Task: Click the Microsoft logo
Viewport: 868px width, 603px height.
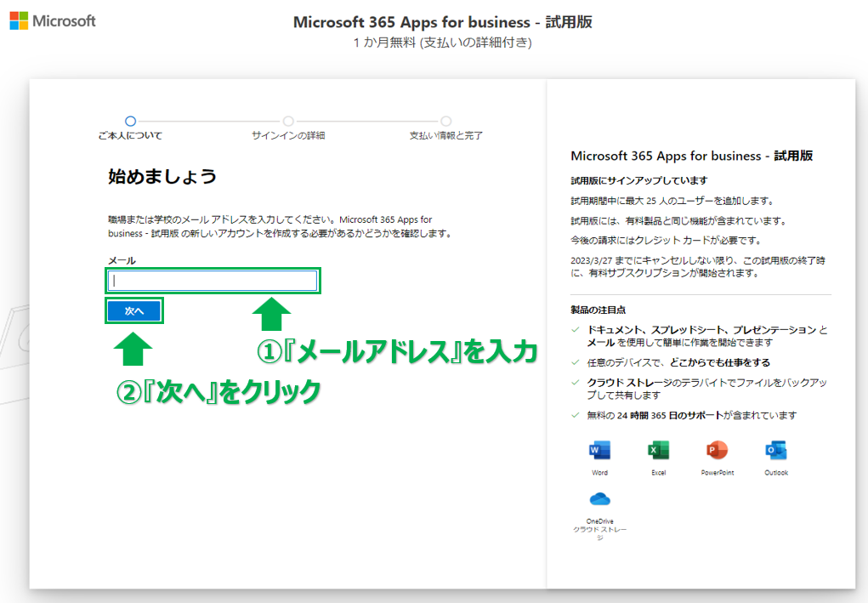Action: coord(53,21)
